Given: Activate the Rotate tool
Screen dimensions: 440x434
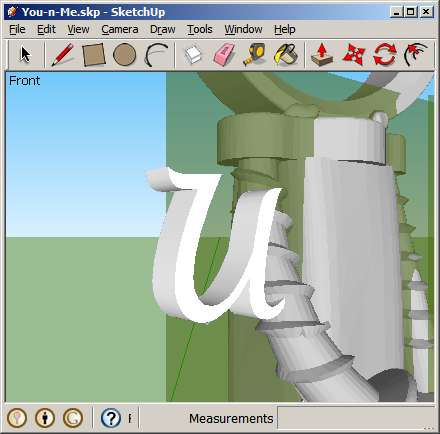Looking at the screenshot, I should (385, 55).
